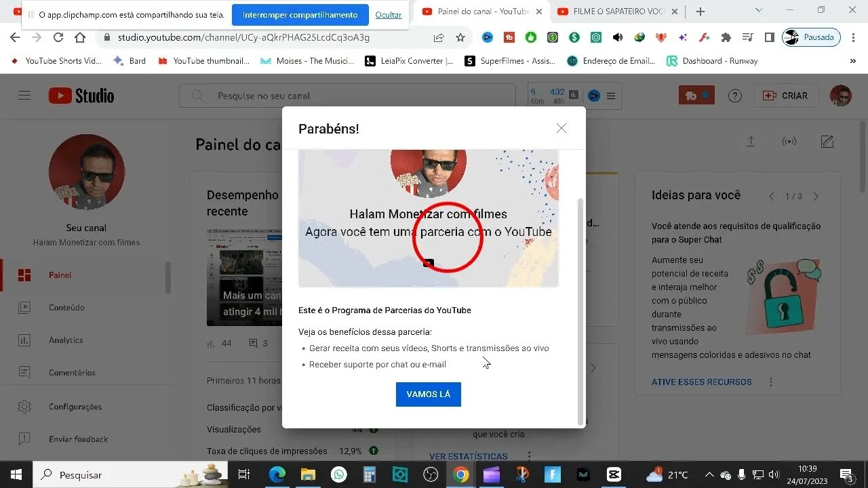Open a new browser tab with plus
The width and height of the screenshot is (868, 488).
(701, 12)
